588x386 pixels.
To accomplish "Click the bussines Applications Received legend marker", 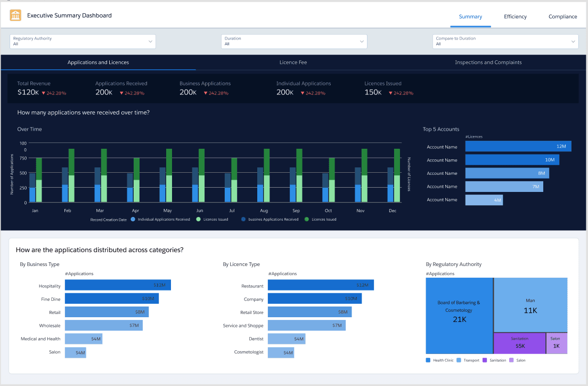I will 242,219.
